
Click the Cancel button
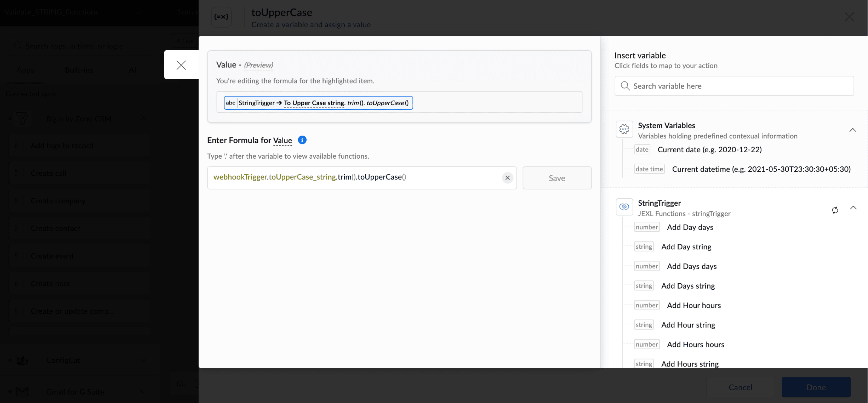pos(740,387)
